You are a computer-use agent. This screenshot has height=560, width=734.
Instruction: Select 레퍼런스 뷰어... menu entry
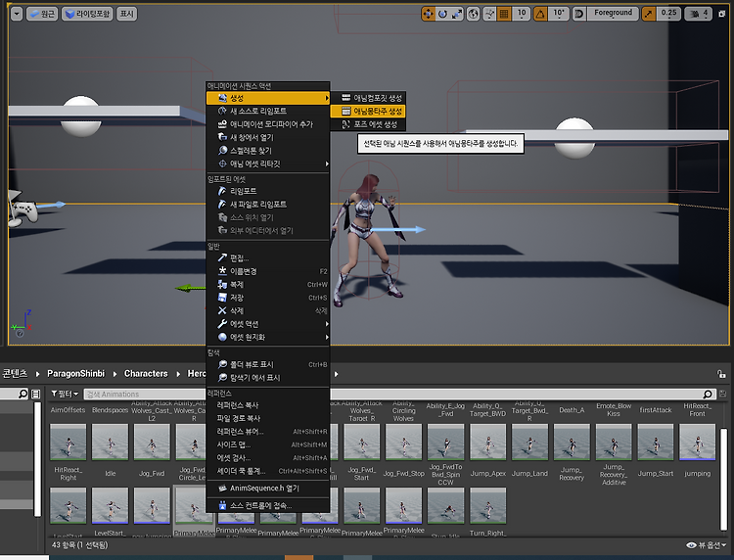tap(268, 431)
